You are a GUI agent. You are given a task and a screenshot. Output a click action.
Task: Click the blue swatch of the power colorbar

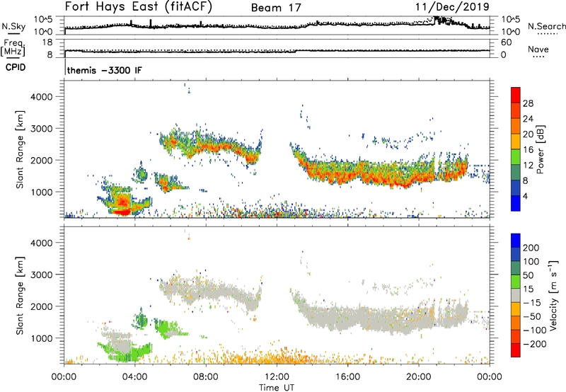coord(516,203)
